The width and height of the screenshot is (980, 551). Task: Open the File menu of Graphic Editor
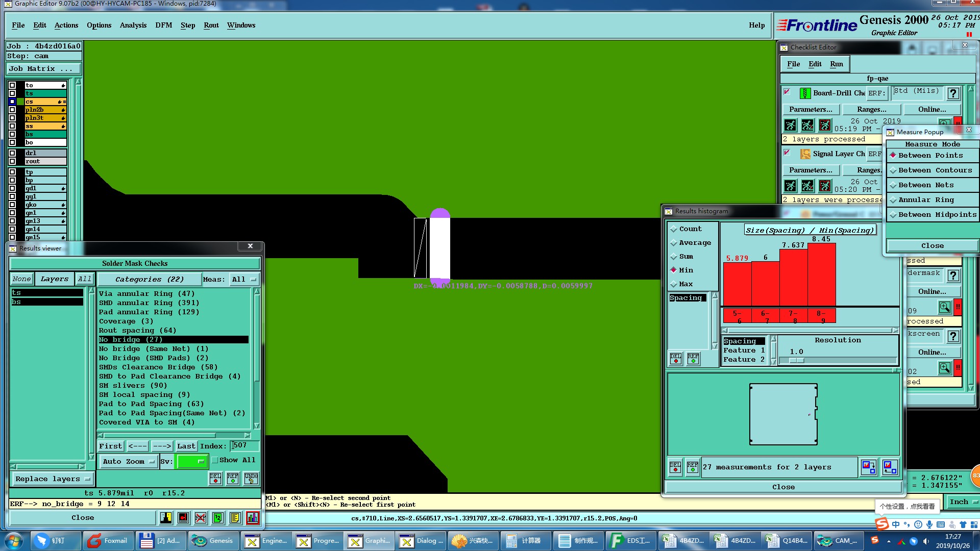pyautogui.click(x=18, y=25)
